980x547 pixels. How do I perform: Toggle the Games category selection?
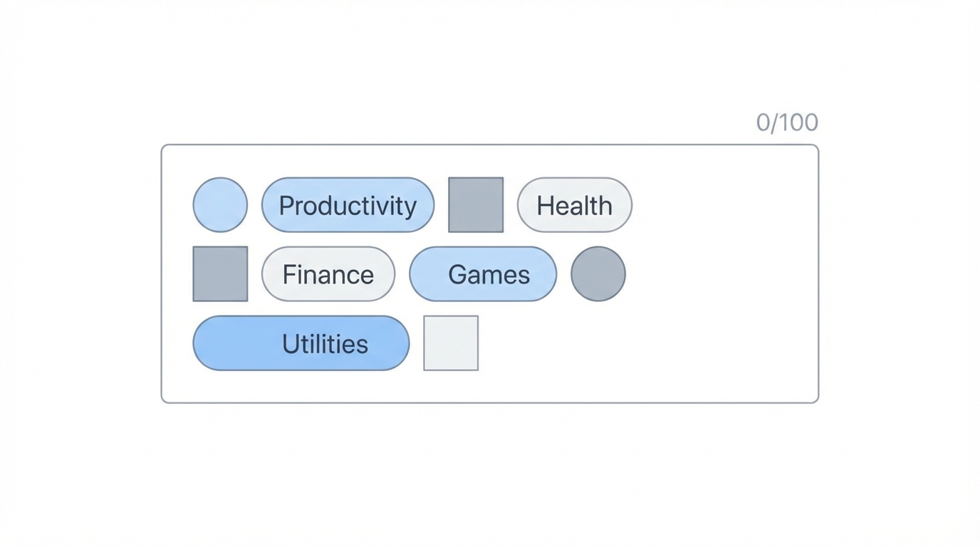482,274
